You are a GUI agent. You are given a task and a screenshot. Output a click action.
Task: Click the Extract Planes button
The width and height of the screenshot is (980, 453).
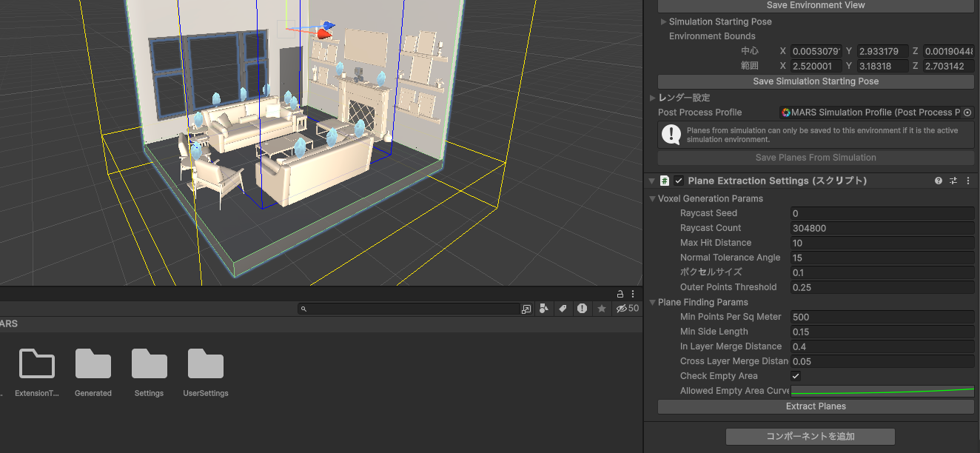pos(816,406)
